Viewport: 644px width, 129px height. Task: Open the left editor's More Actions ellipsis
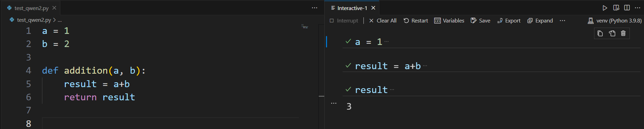[315, 8]
